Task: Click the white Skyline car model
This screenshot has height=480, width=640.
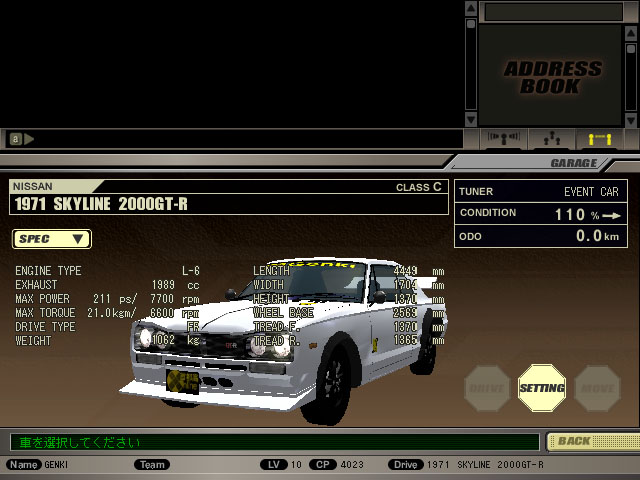Action: pyautogui.click(x=283, y=341)
